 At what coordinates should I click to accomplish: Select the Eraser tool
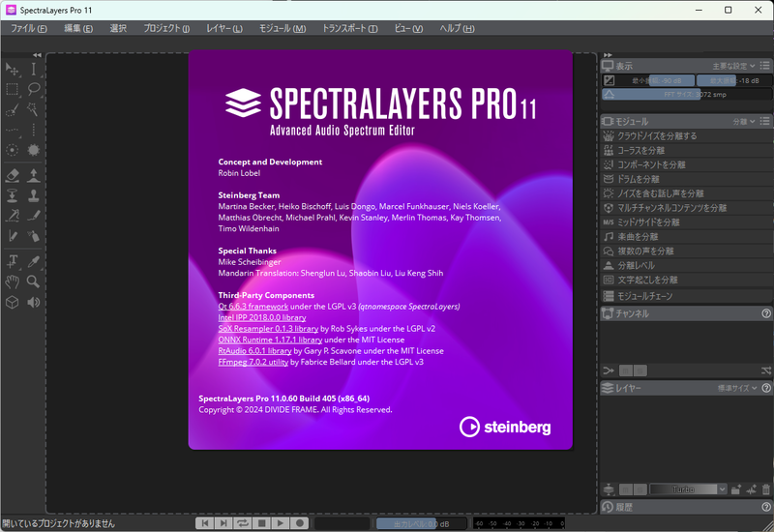pyautogui.click(x=13, y=175)
